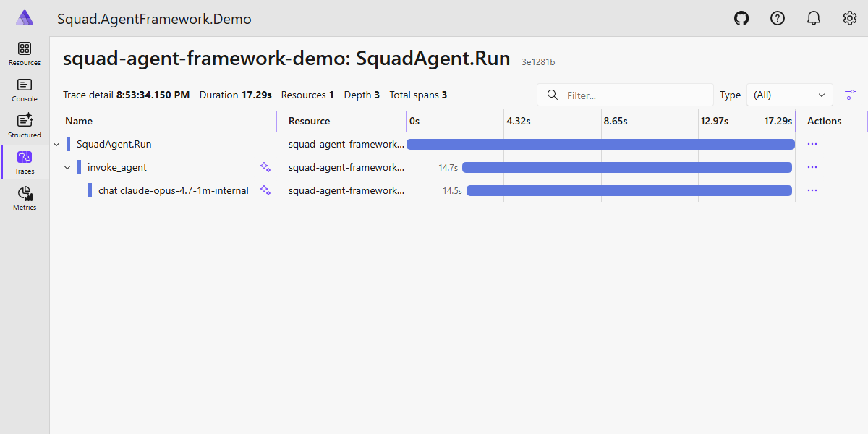The image size is (868, 434).
Task: Open actions menu for SquadAgent.Run span
Action: tap(812, 144)
